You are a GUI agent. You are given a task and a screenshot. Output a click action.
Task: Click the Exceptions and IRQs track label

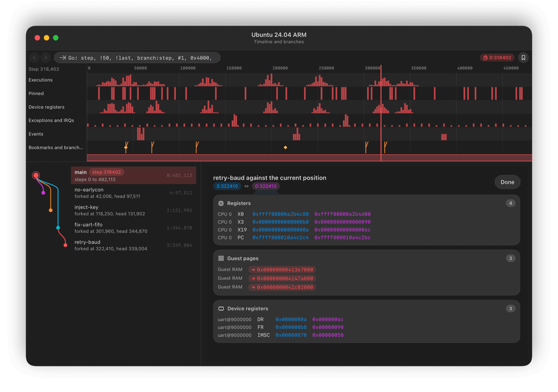(51, 121)
